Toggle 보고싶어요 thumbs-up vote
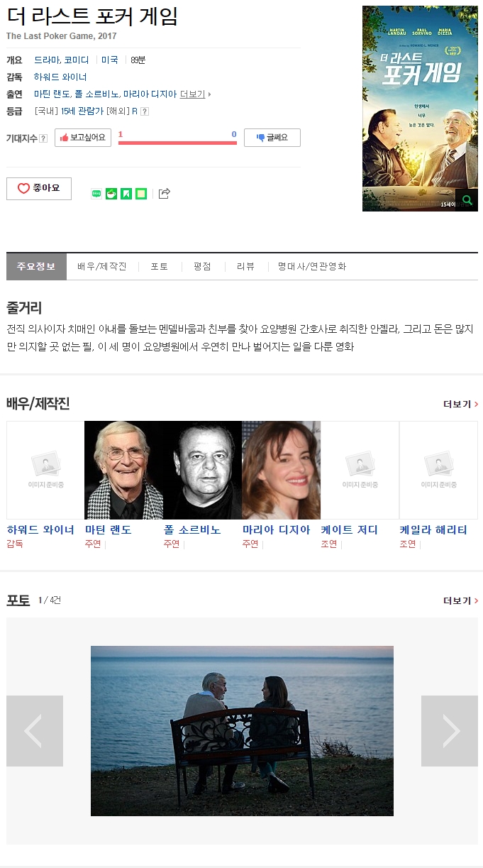 pos(83,138)
